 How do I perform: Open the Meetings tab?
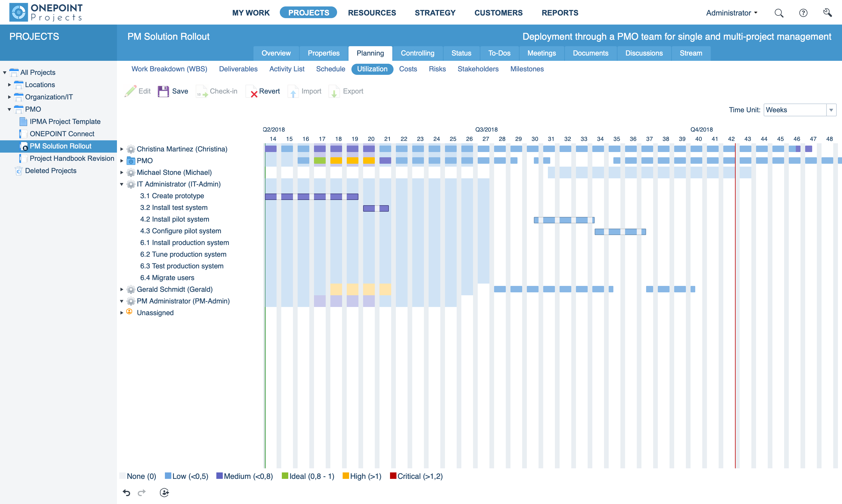[541, 53]
